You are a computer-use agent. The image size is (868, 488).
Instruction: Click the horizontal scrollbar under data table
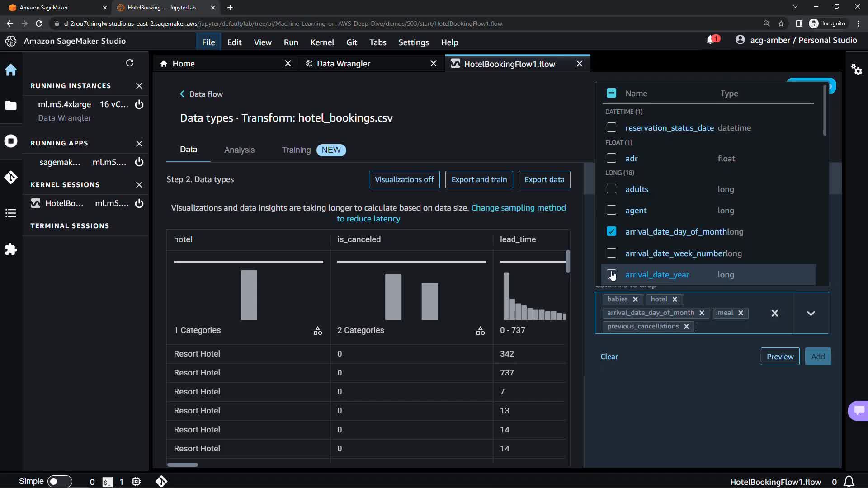pos(183,465)
